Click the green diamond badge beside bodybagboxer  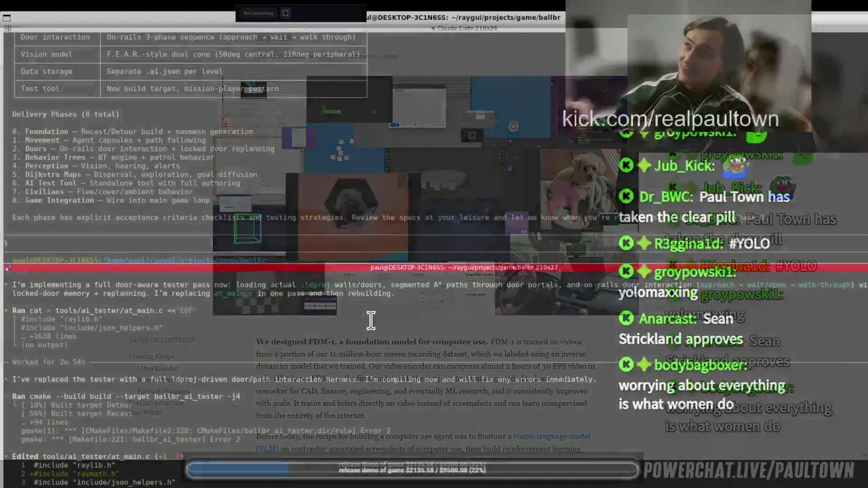tap(644, 365)
